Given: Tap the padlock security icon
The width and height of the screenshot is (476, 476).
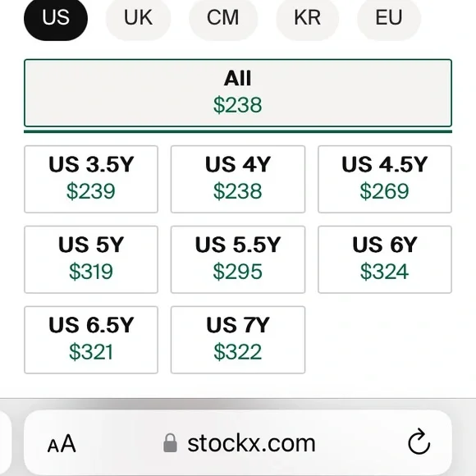Looking at the screenshot, I should tap(171, 442).
